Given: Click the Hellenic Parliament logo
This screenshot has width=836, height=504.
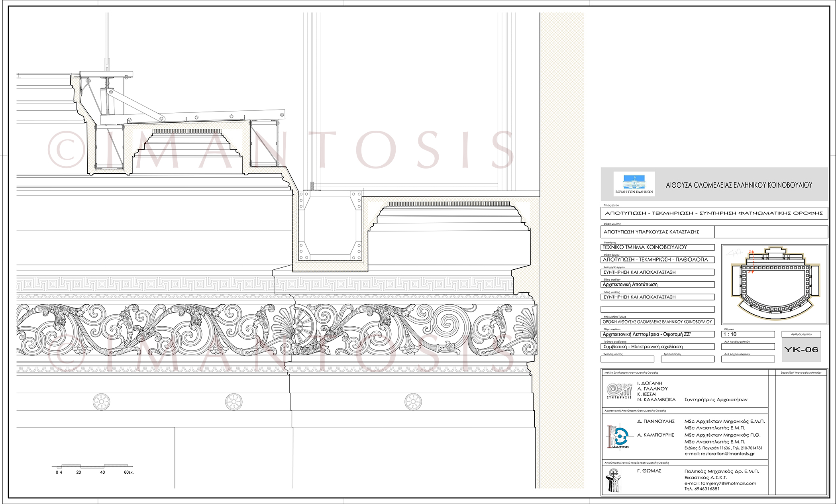Looking at the screenshot, I should coord(634,184).
